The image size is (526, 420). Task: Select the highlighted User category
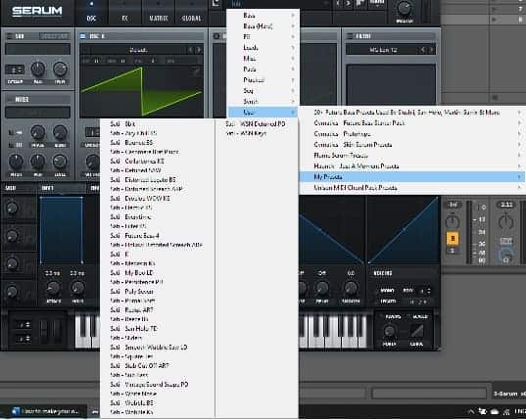point(263,112)
